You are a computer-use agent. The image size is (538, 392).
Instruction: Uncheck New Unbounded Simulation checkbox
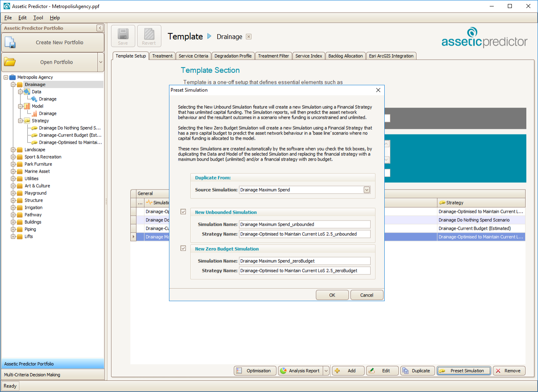click(x=183, y=212)
